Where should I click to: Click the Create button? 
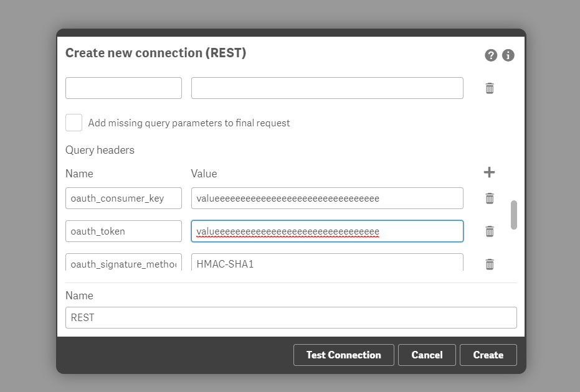tap(488, 355)
